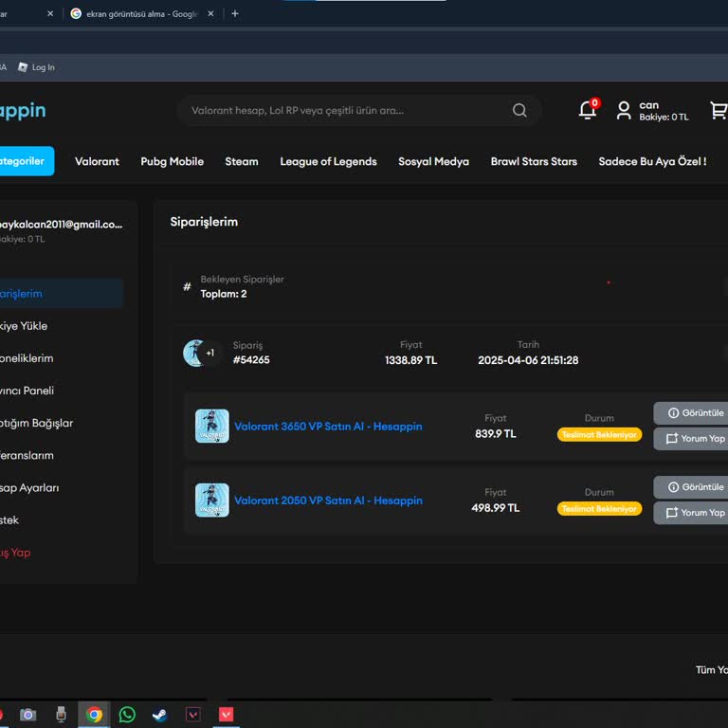Click the price 839.9 TL
This screenshot has width=728, height=728.
point(496,433)
